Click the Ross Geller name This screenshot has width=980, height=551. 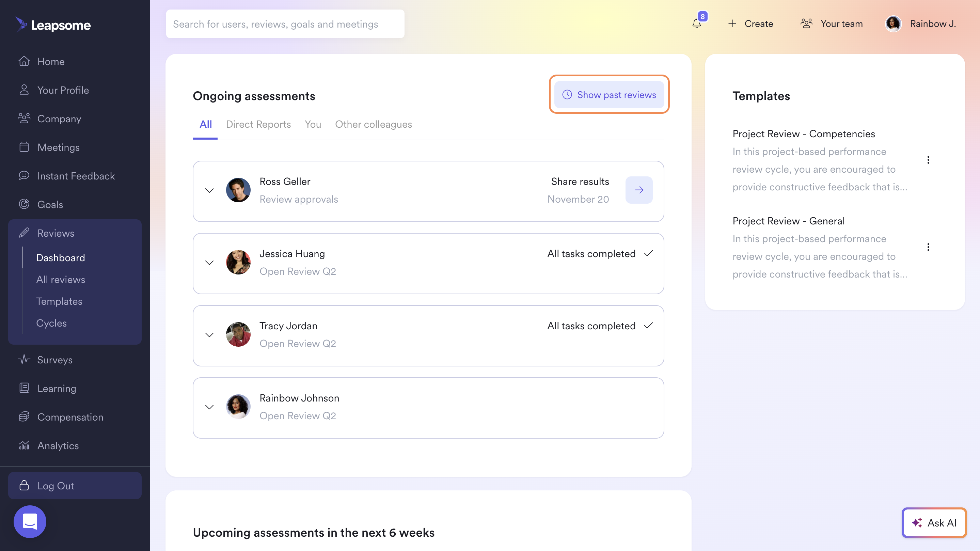pyautogui.click(x=285, y=181)
